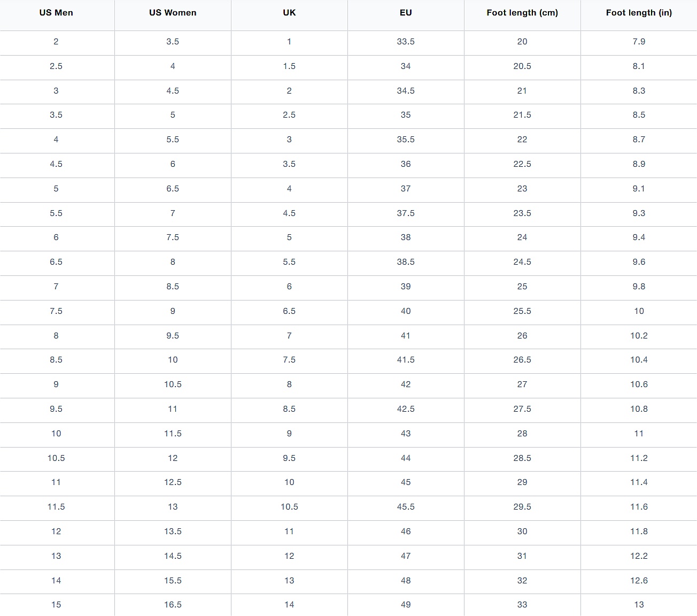Select EU size 49 cell
This screenshot has width=697, height=616.
click(x=406, y=605)
